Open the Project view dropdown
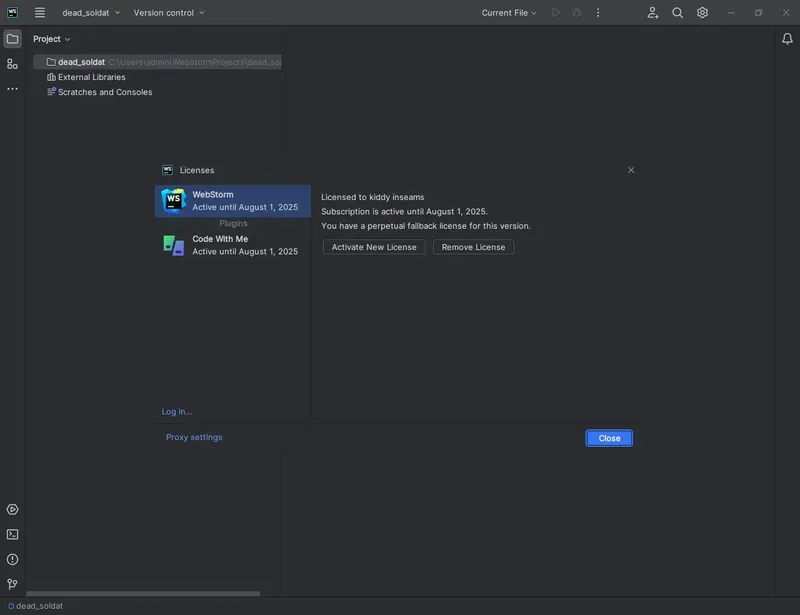 click(x=52, y=39)
